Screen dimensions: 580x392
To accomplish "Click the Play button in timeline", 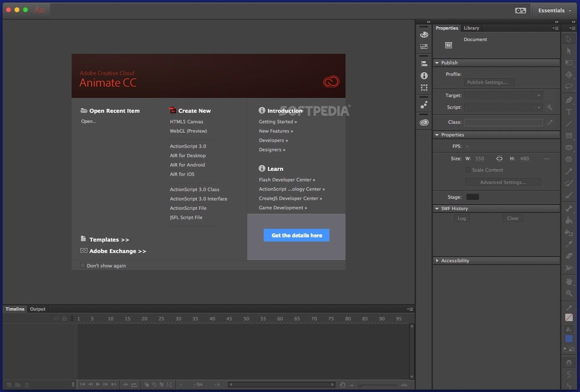I will (98, 384).
